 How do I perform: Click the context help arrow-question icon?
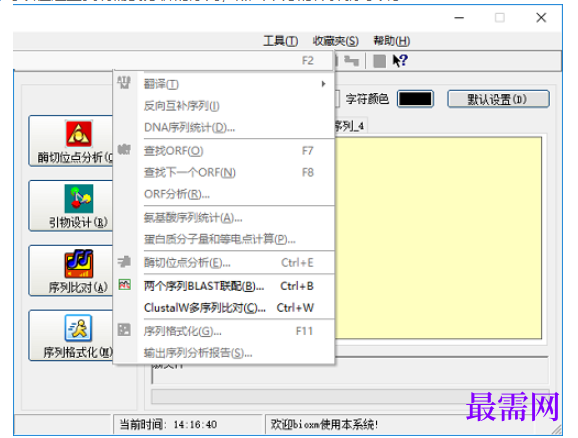[400, 60]
